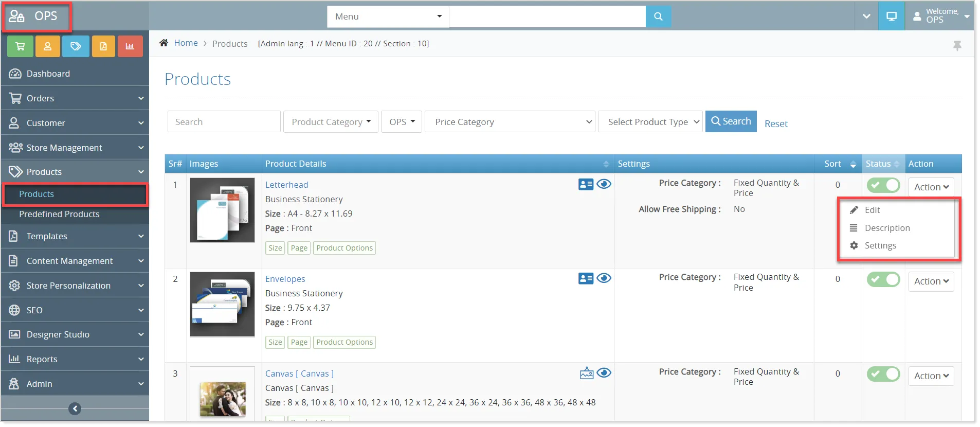Open the top Menu combo box
Screen dimensions: 980x427
(x=388, y=16)
